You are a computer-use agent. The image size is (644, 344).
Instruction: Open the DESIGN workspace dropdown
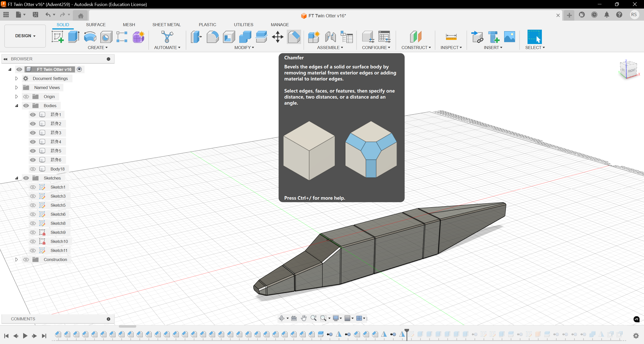click(x=25, y=36)
